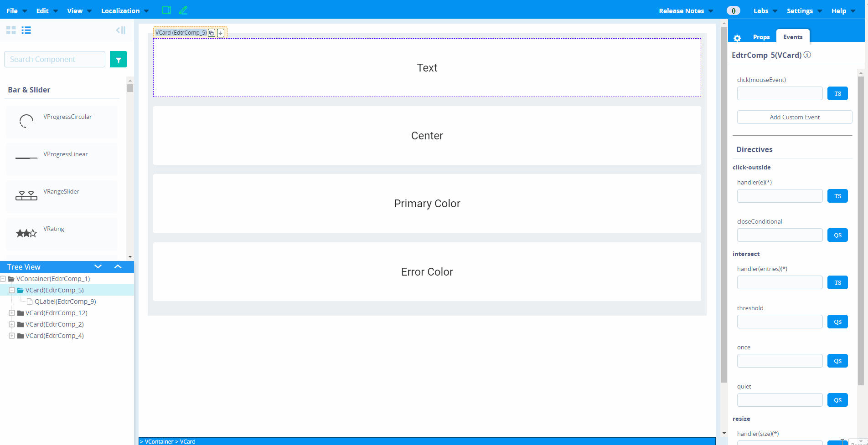
Task: Click the duplicate icon on VCard label
Action: point(212,33)
